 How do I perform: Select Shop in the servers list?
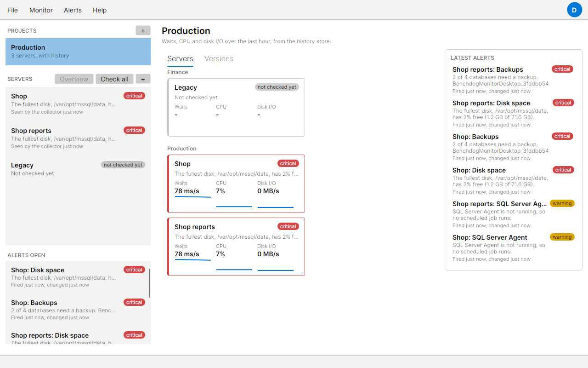(x=78, y=104)
